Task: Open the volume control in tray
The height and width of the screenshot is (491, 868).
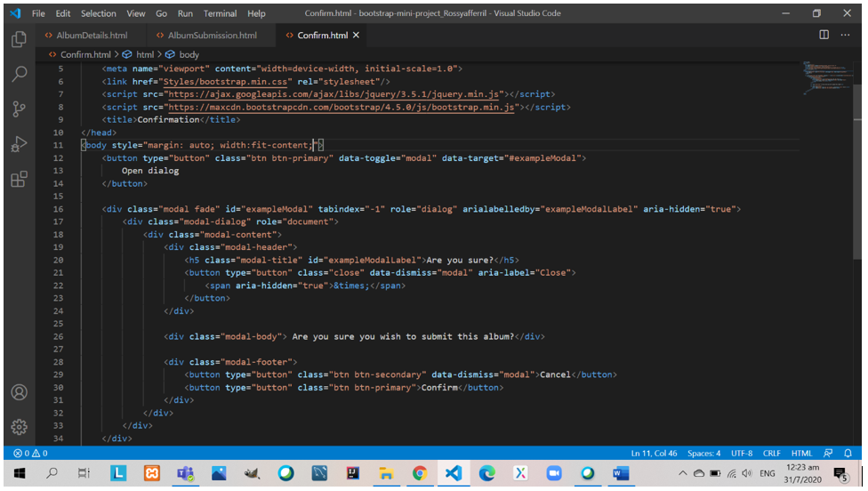Action: pos(747,473)
